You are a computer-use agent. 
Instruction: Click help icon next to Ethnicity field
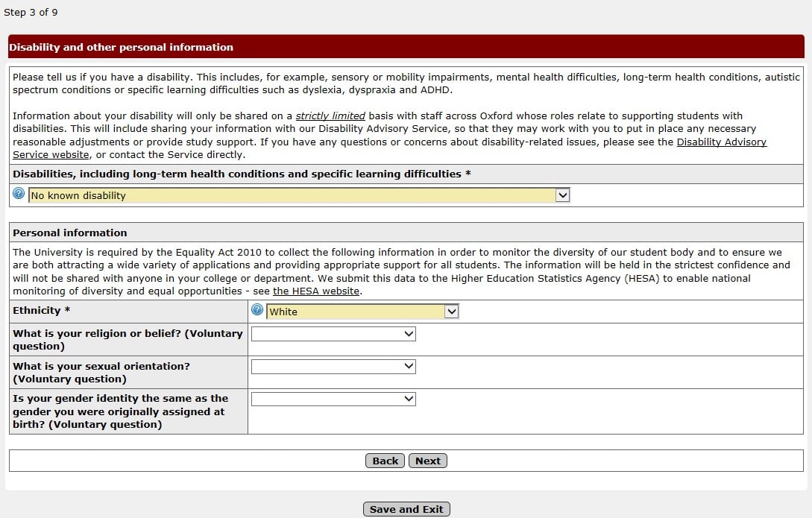pos(258,311)
